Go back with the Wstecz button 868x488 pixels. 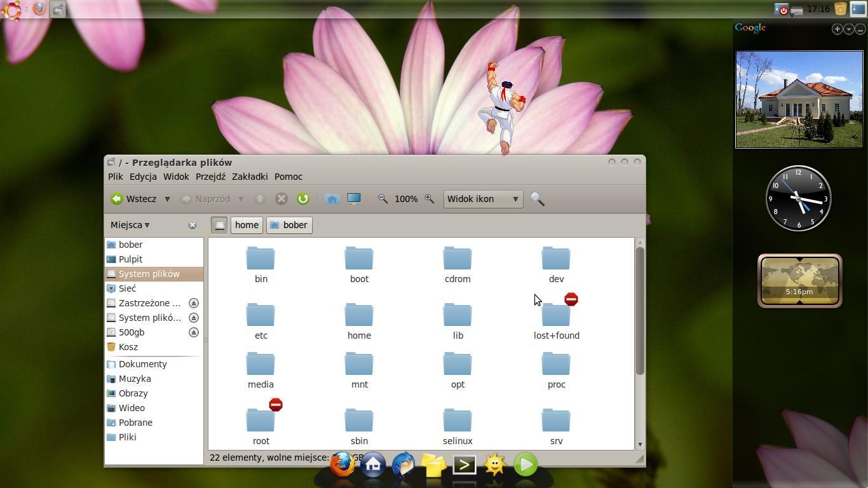[133, 199]
